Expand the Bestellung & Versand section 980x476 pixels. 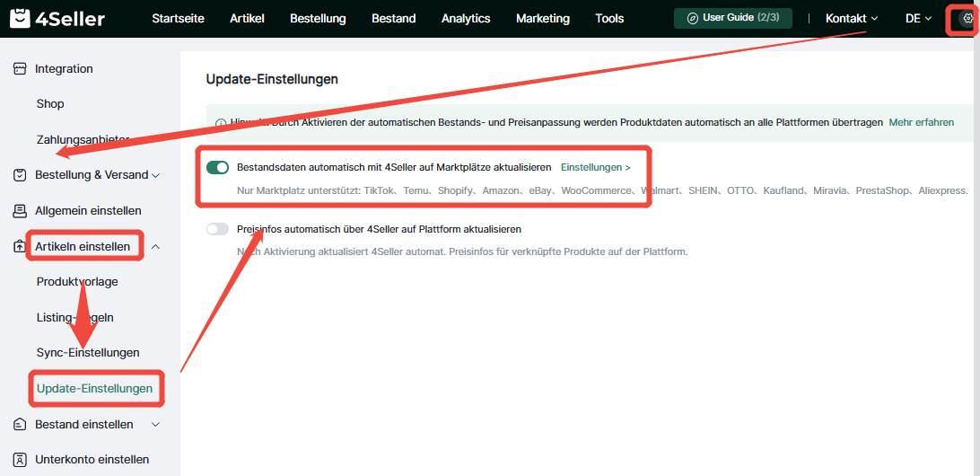[156, 175]
